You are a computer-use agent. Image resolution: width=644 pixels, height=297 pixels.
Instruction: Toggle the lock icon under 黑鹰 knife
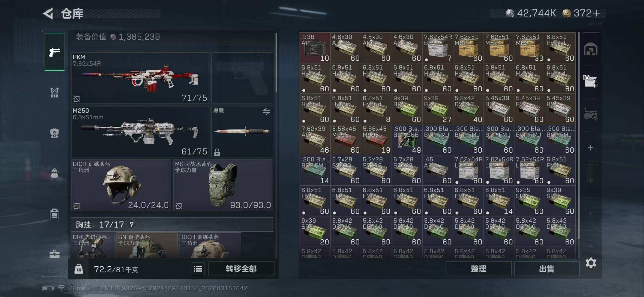click(x=217, y=152)
